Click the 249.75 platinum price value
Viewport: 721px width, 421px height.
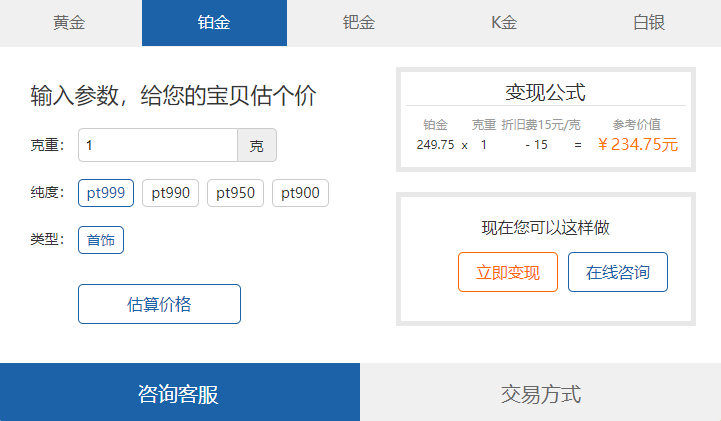point(435,145)
